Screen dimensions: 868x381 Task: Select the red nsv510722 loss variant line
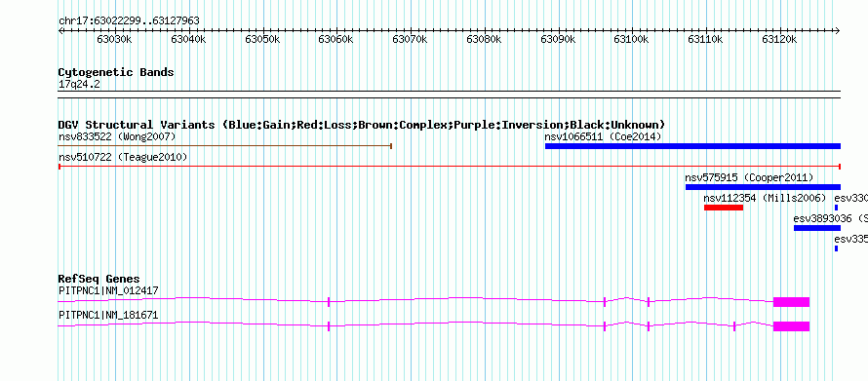coord(450,166)
